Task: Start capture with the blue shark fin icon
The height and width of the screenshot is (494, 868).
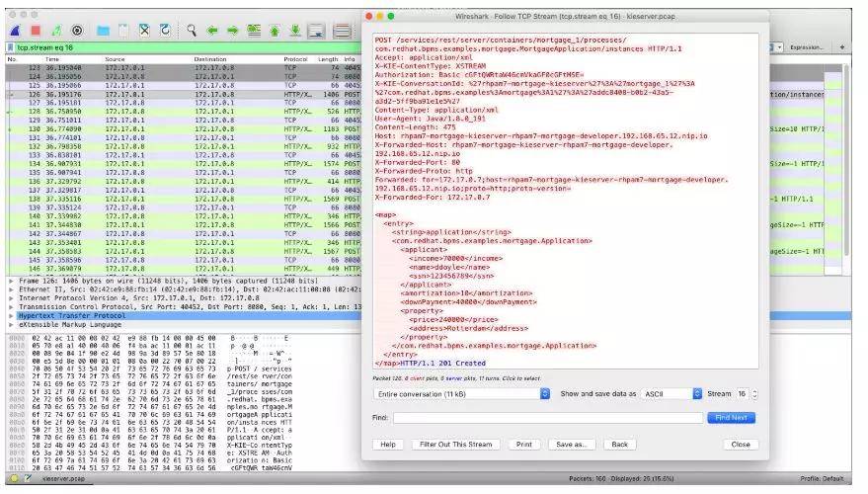Action: pyautogui.click(x=15, y=31)
